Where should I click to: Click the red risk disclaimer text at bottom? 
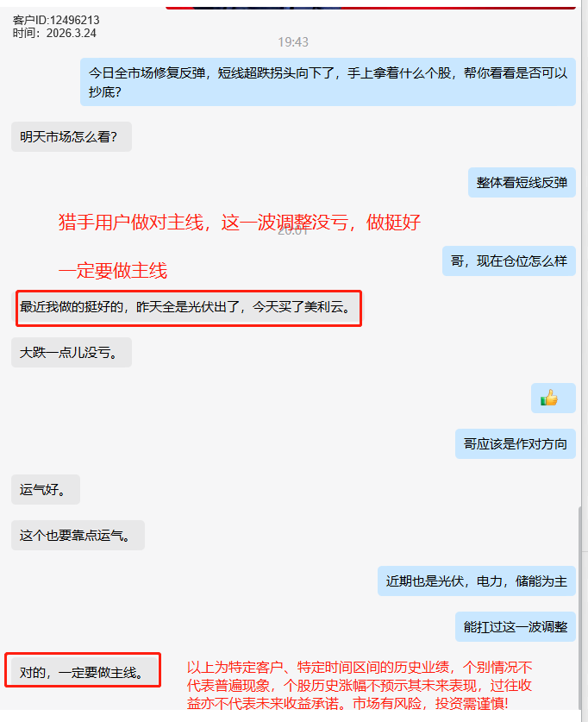pos(360,686)
